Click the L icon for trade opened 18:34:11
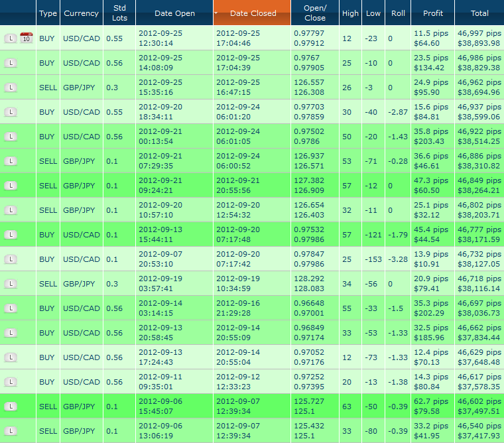This screenshot has height=443, width=504. coord(11,112)
